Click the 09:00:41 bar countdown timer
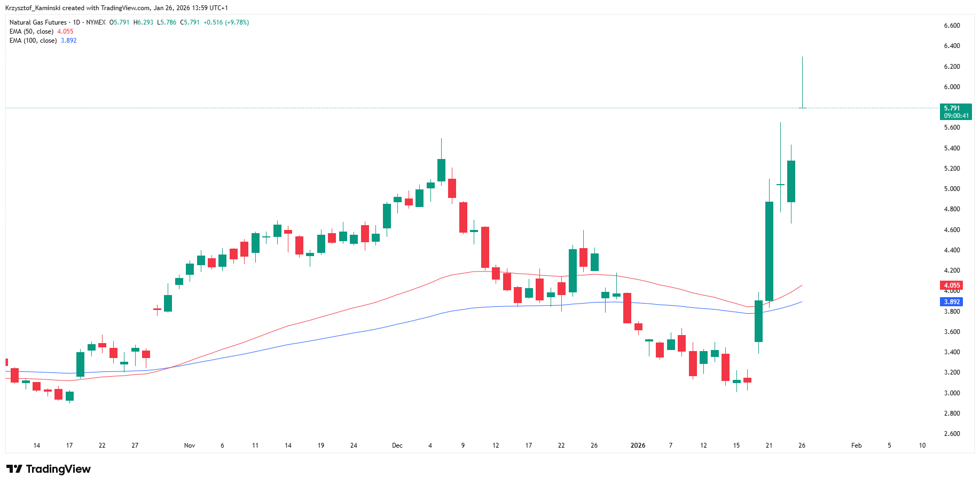This screenshot has width=980, height=485. 956,116
